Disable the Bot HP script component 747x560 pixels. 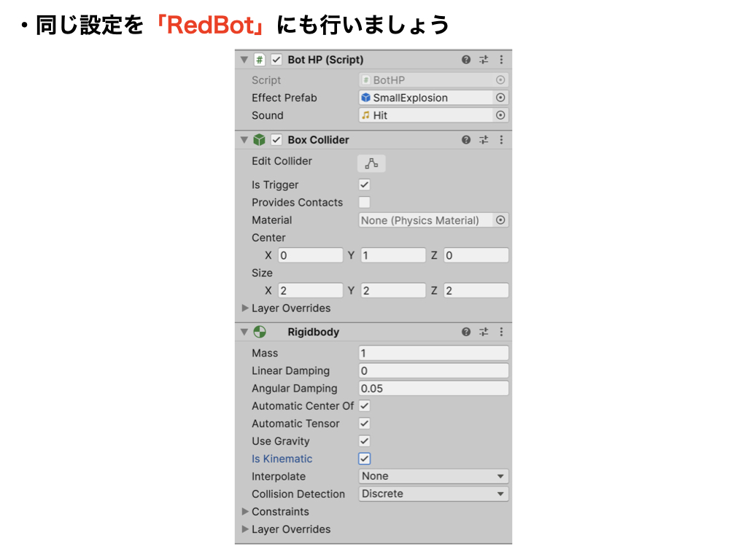pos(276,60)
